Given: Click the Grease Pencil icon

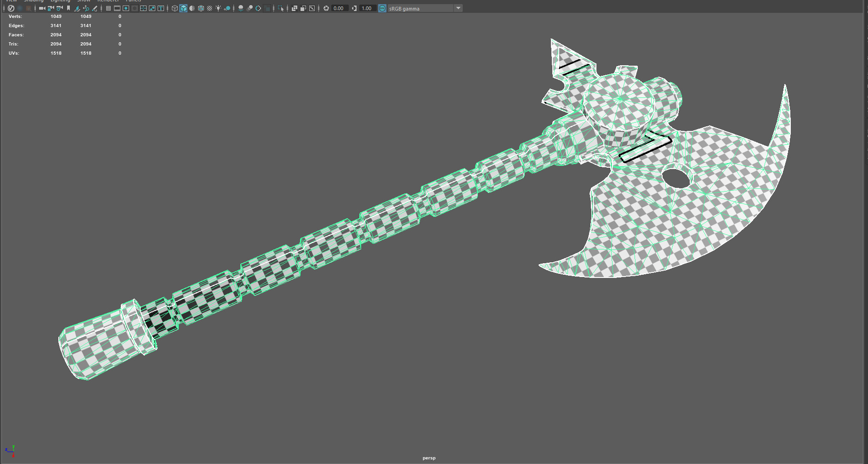Looking at the screenshot, I should click(x=95, y=8).
